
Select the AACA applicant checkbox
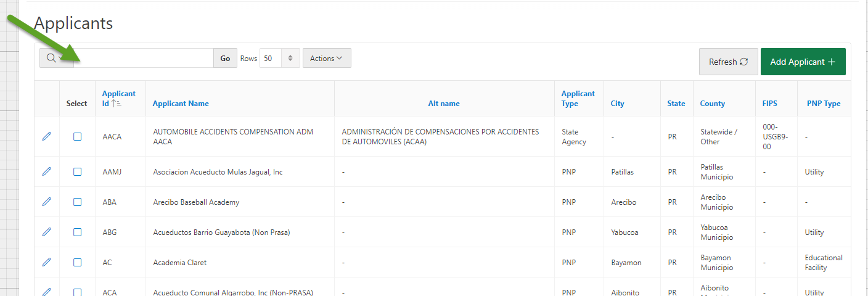[77, 136]
